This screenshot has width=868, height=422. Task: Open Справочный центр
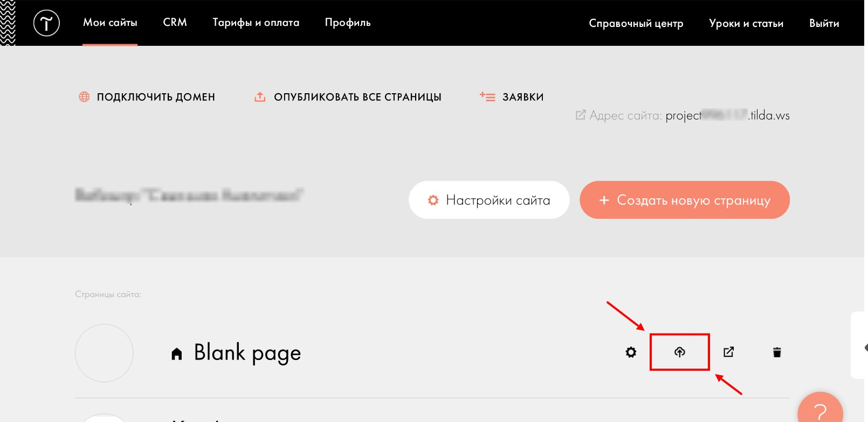tap(636, 24)
